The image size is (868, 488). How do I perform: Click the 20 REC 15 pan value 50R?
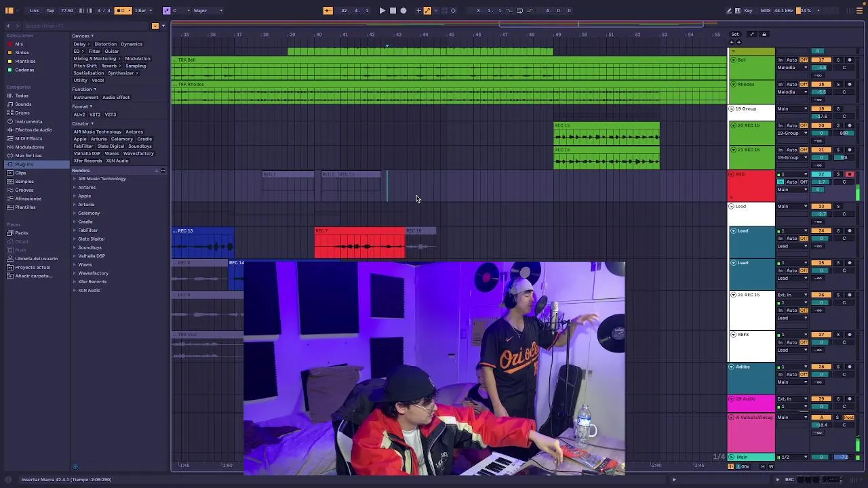[x=844, y=133]
